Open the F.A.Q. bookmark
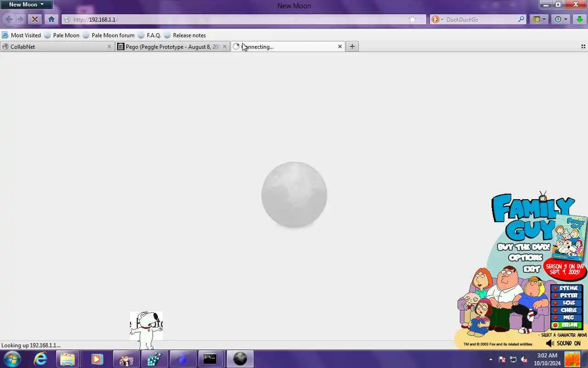The width and height of the screenshot is (588, 368). [x=149, y=35]
